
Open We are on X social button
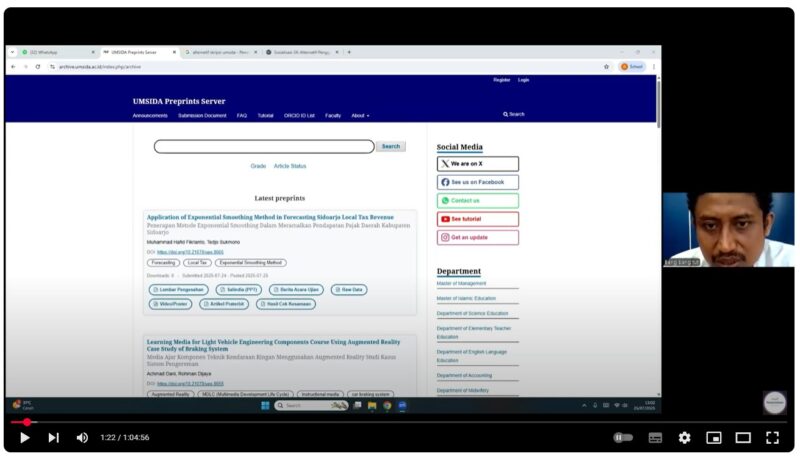click(478, 164)
